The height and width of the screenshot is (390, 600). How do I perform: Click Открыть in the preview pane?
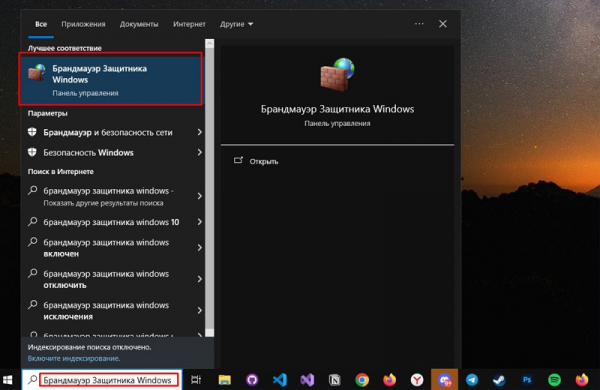pos(264,162)
